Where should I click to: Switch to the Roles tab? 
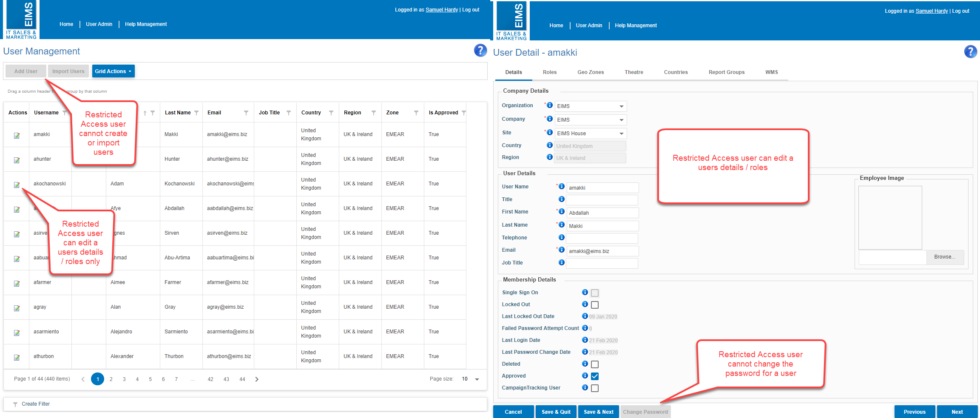pos(550,72)
